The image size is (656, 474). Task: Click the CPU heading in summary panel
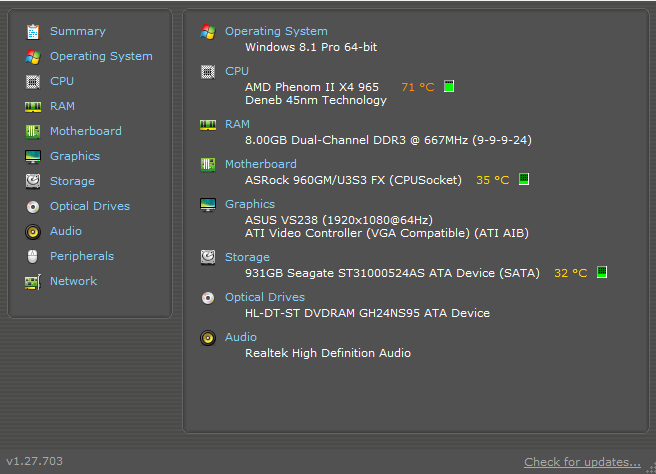click(237, 71)
